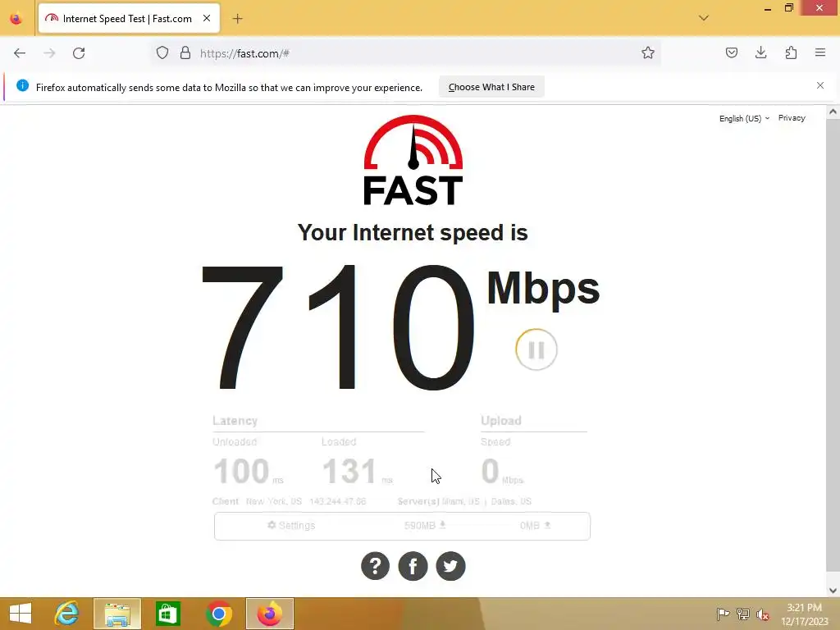Open the Extensions puzzle icon
The height and width of the screenshot is (630, 840).
pos(791,52)
